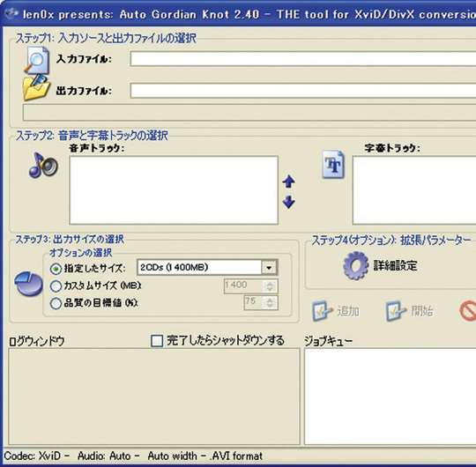Select 品質の目標値 (%) radio option
The height and width of the screenshot is (467, 476).
(56, 303)
